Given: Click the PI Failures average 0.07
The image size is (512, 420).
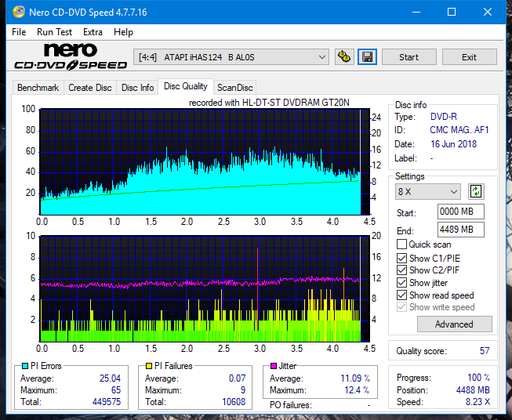Looking at the screenshot, I should pos(237,378).
